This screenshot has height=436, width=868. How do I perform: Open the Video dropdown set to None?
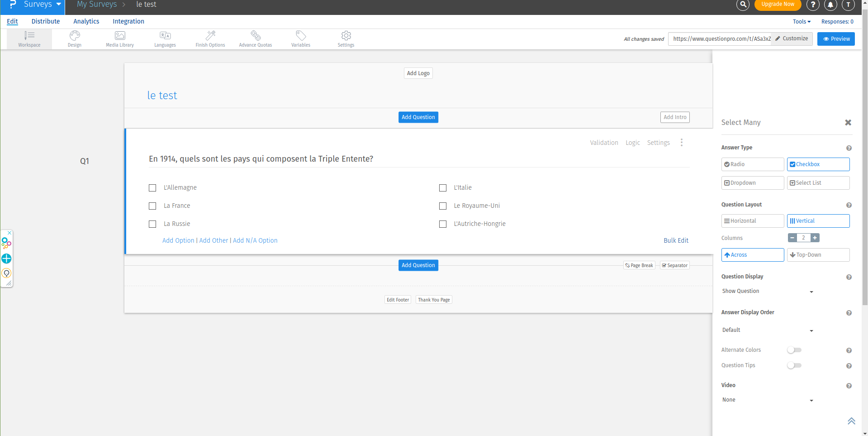tap(768, 400)
